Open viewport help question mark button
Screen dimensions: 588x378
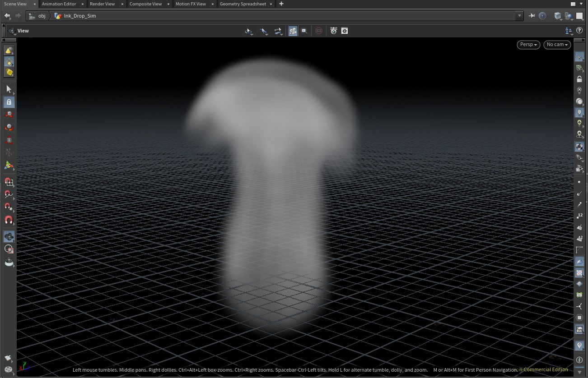pos(579,31)
